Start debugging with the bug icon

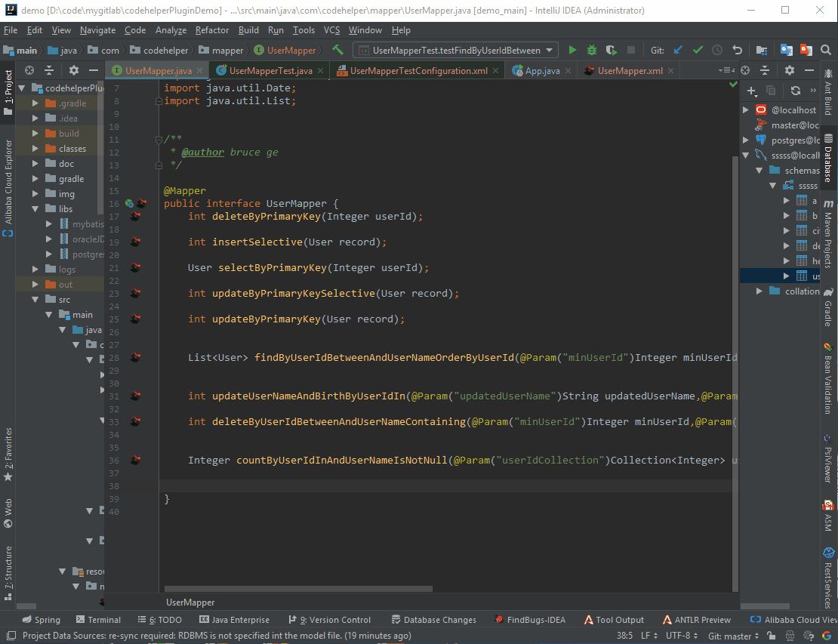(x=592, y=51)
